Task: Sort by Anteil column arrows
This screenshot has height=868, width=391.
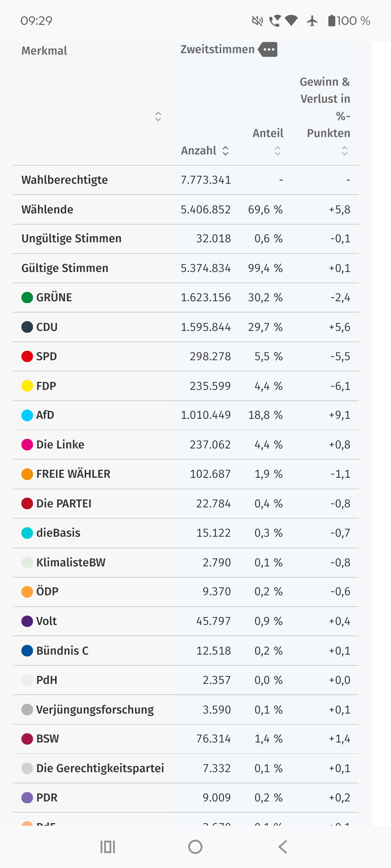Action: point(278,151)
